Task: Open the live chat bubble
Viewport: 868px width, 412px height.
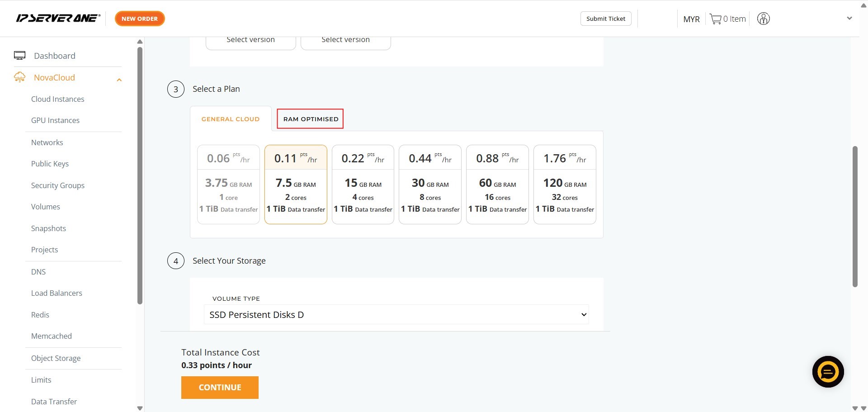Action: coord(828,372)
